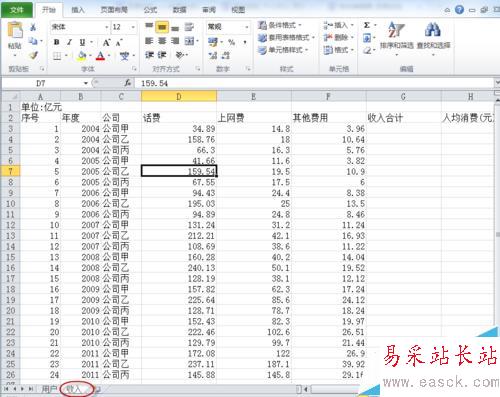Click cell G2 labeled 收入合计
Image resolution: width=500 pixels, height=397 pixels.
pos(404,118)
